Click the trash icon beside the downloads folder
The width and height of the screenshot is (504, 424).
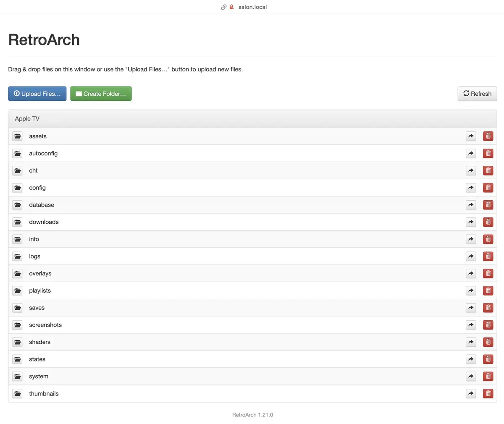[488, 222]
